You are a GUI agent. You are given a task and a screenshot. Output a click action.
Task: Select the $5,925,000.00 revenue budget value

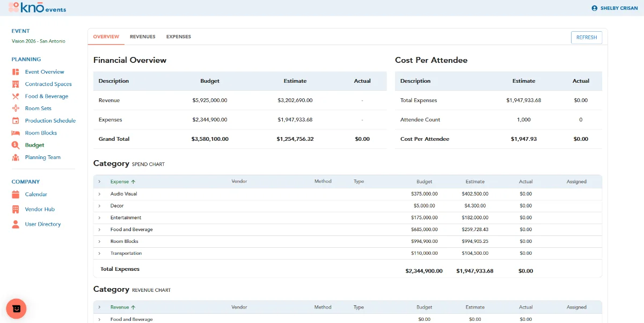[x=210, y=101]
